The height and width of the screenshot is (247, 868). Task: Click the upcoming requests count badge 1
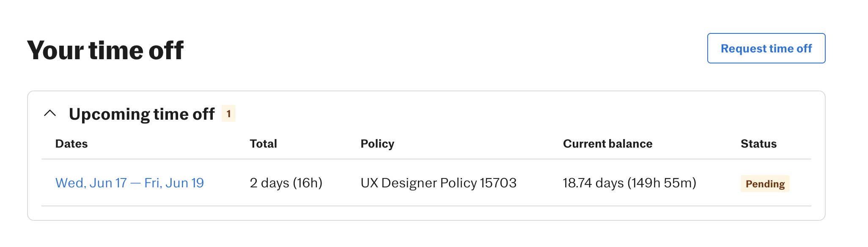228,114
